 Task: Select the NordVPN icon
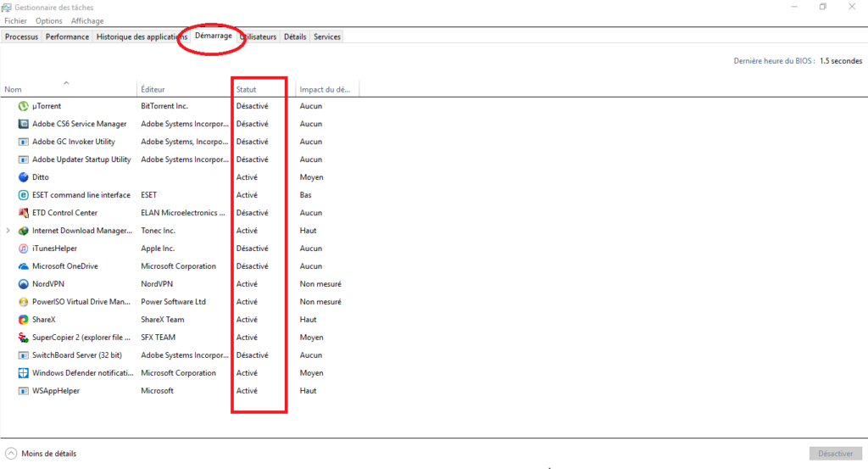click(23, 283)
